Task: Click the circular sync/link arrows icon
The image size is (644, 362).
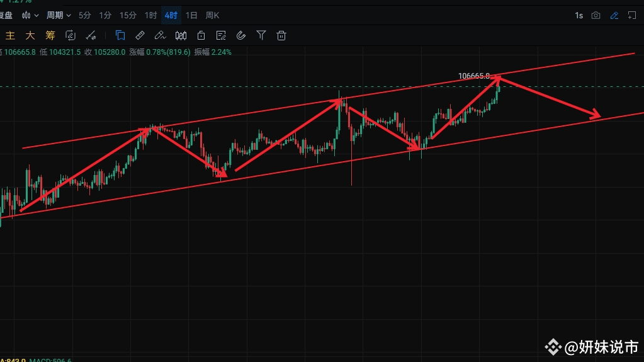Action: (71, 36)
